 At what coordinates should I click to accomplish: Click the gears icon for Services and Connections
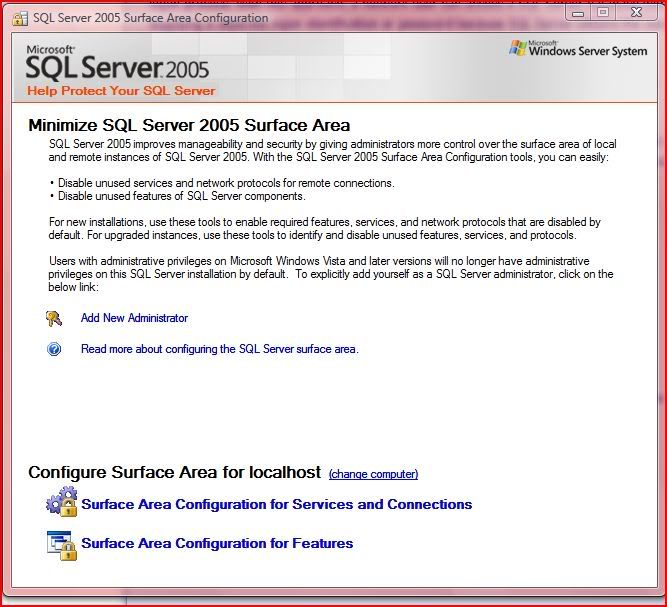[x=61, y=502]
